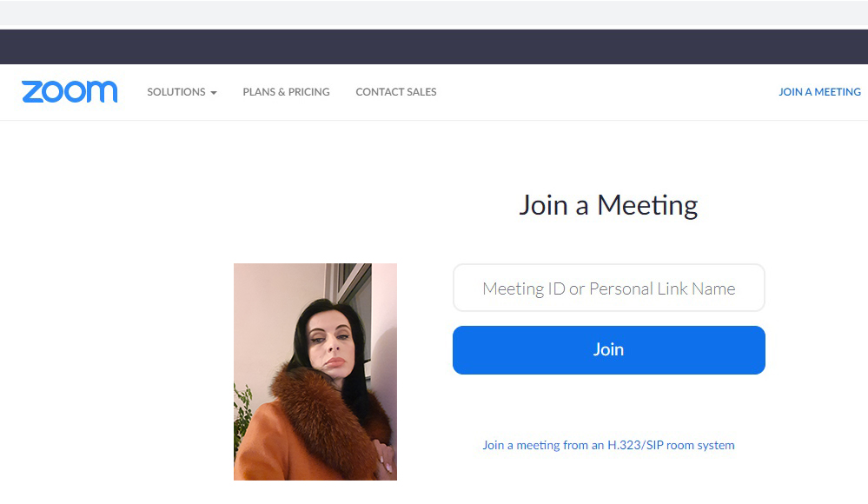
Task: Open the H.323/SIP room system link
Action: click(x=608, y=445)
